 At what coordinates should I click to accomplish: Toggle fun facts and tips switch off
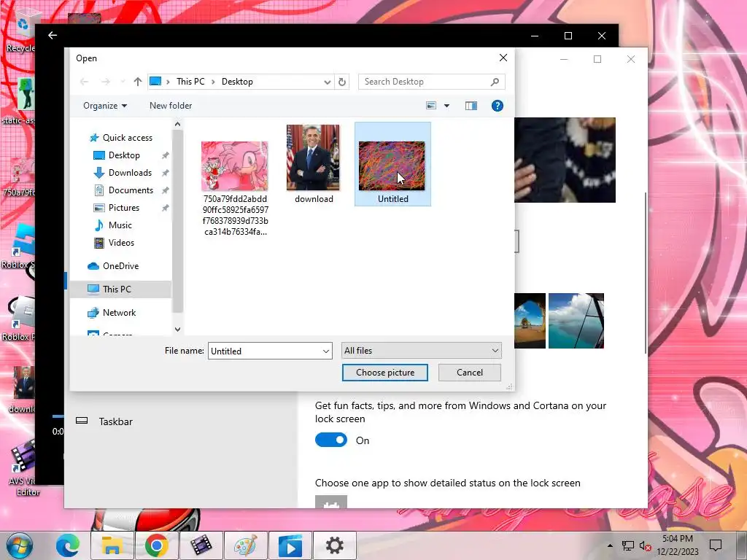point(331,440)
